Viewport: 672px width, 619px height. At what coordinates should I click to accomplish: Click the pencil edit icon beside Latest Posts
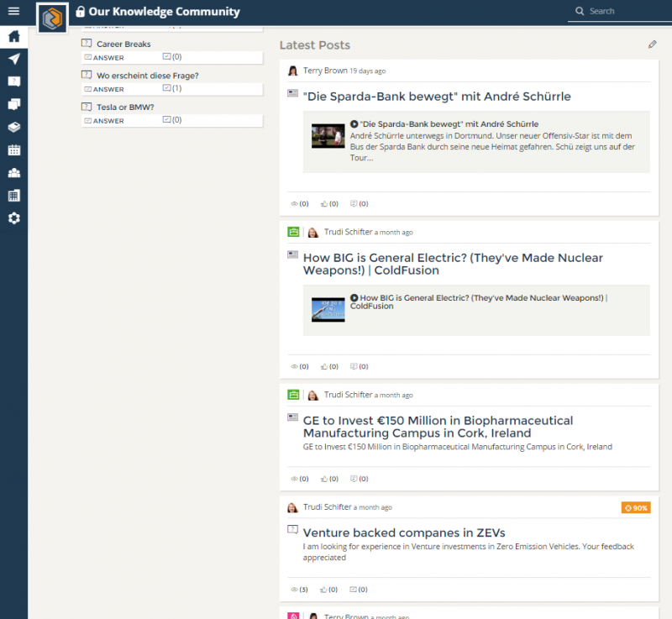pos(653,45)
